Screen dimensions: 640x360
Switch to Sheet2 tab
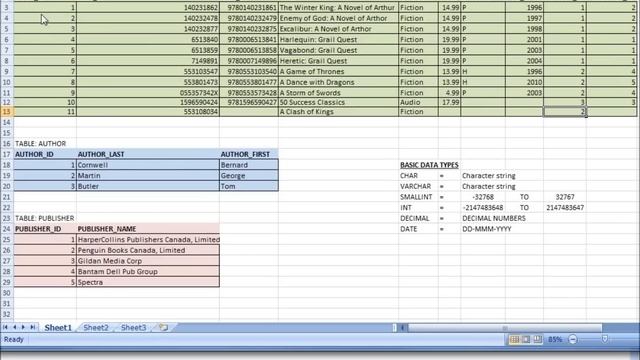(x=96, y=327)
